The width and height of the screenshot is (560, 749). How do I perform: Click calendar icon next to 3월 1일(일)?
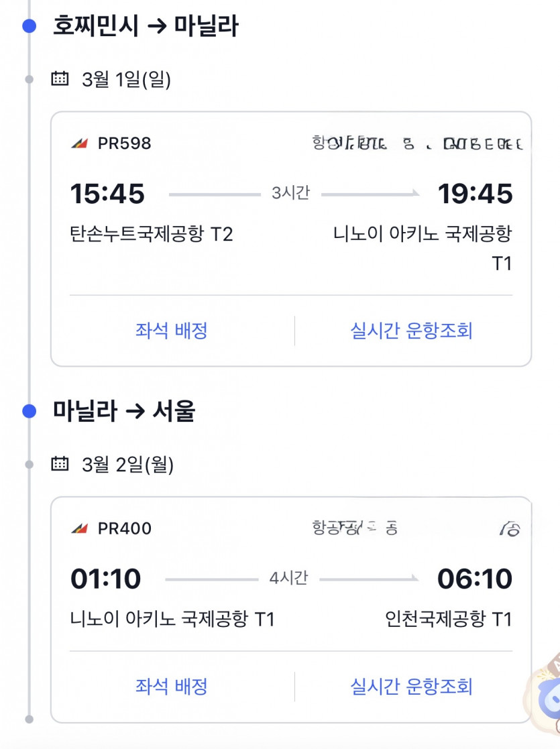[60, 79]
